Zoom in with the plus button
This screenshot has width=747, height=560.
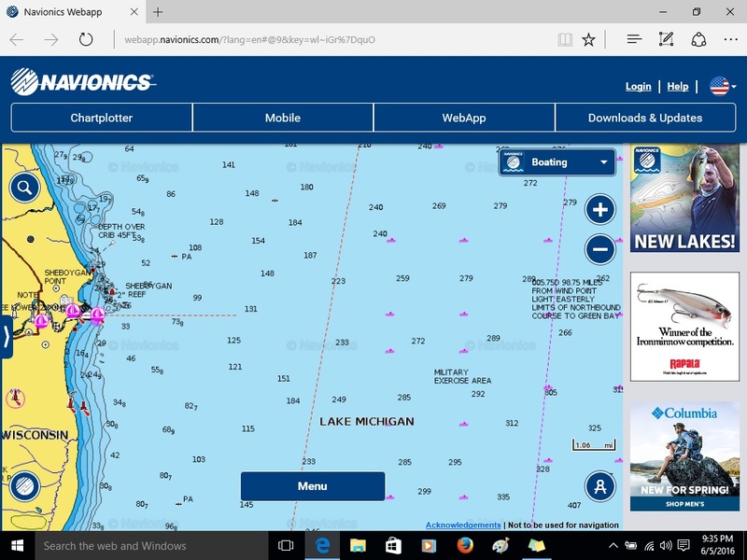click(599, 210)
